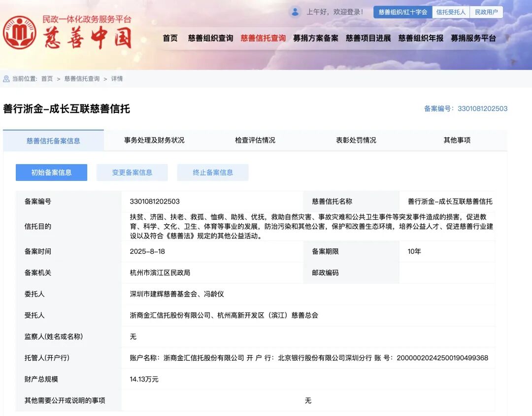Image resolution: width=532 pixels, height=416 pixels.
Task: Click 慈善信托名称 value in table
Action: point(450,202)
